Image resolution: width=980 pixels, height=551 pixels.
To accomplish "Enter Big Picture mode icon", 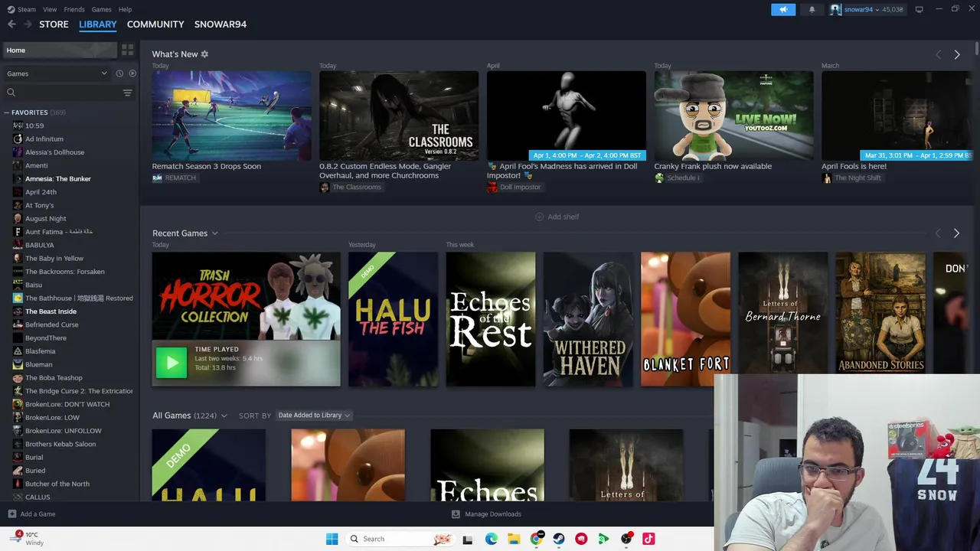I will tap(919, 9).
